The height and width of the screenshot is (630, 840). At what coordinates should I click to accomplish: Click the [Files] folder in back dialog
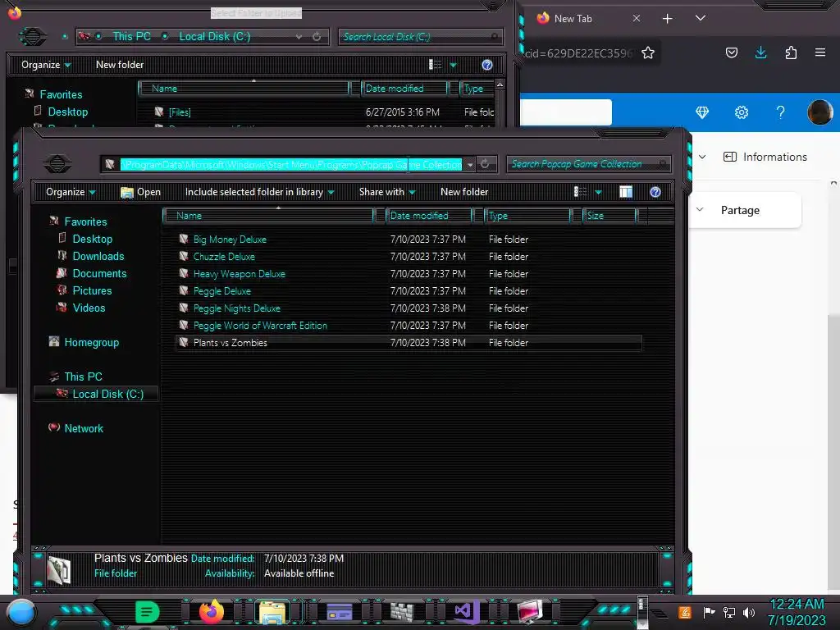pos(180,112)
